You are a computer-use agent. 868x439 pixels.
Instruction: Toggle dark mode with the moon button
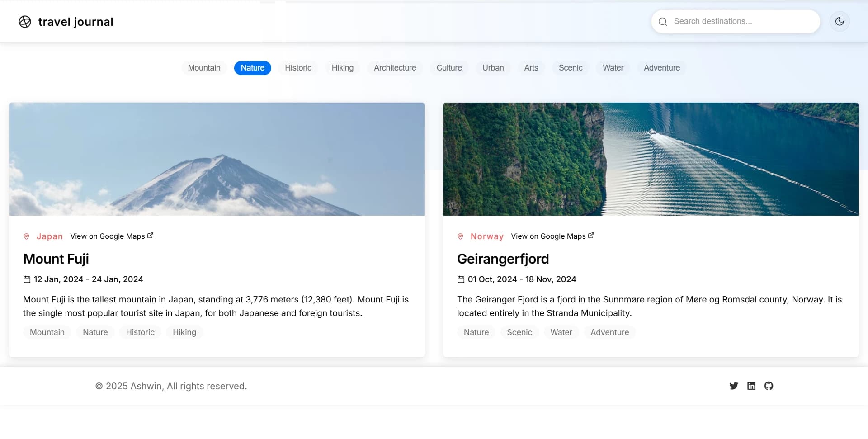(x=840, y=21)
